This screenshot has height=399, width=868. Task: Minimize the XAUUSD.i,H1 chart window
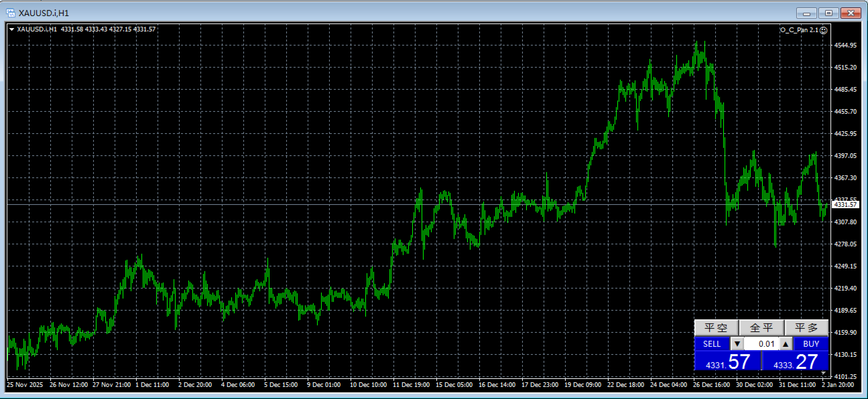pyautogui.click(x=806, y=13)
